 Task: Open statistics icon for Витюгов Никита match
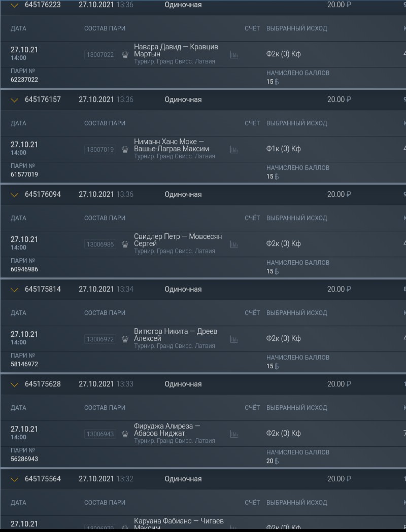[234, 339]
